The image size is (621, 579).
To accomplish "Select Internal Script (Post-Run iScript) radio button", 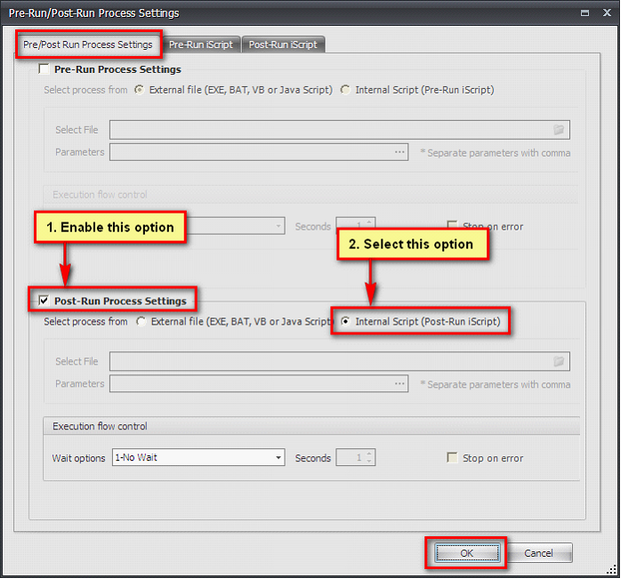I will (346, 322).
